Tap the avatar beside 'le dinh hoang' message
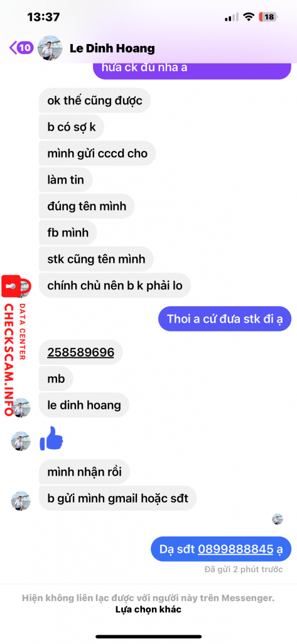The height and width of the screenshot is (644, 297). pyautogui.click(x=21, y=408)
